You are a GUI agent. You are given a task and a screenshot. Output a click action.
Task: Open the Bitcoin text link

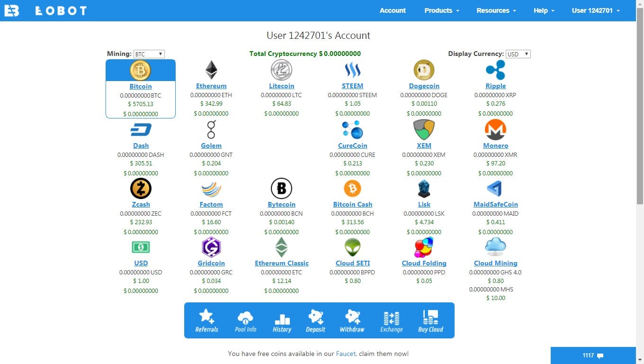[141, 86]
